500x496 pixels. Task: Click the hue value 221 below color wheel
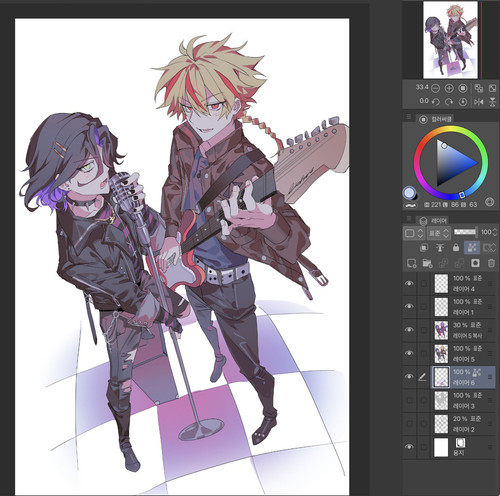click(436, 204)
